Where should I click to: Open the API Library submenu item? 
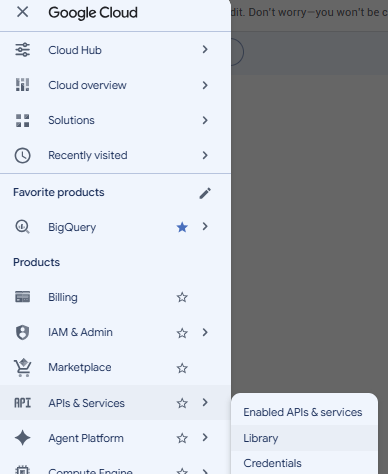pyautogui.click(x=304, y=438)
